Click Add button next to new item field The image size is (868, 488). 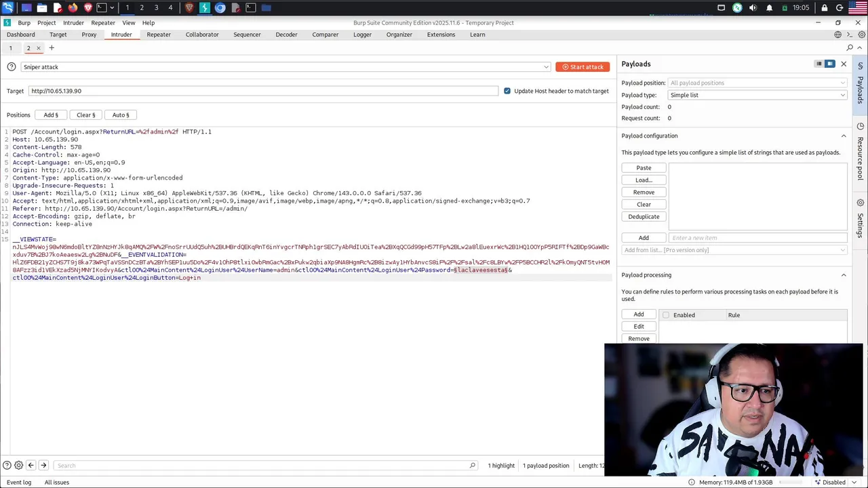pos(644,238)
